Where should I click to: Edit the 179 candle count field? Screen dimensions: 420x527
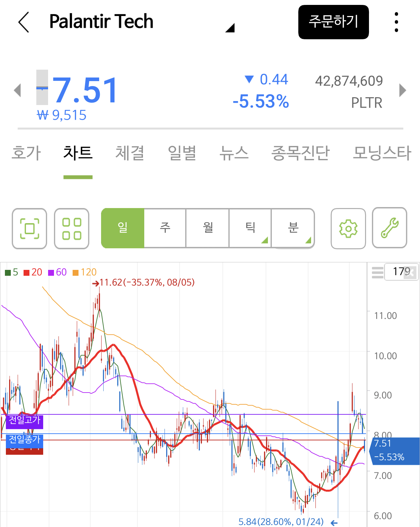pos(401,272)
